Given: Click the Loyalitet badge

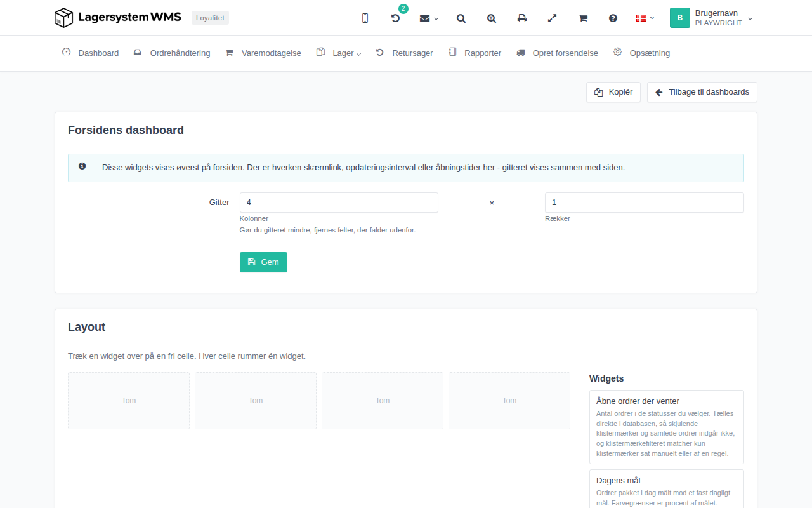Looking at the screenshot, I should tap(210, 18).
